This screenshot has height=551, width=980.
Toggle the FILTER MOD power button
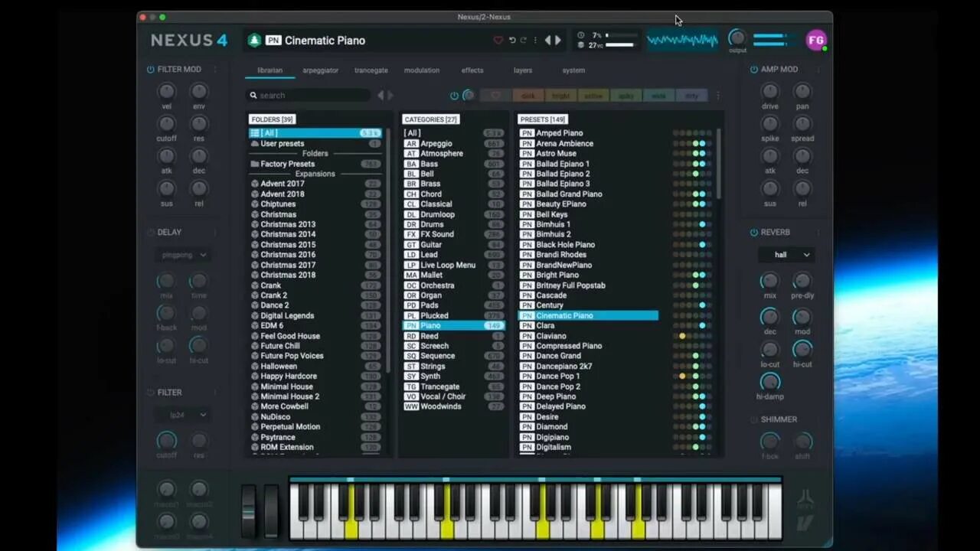(x=150, y=70)
